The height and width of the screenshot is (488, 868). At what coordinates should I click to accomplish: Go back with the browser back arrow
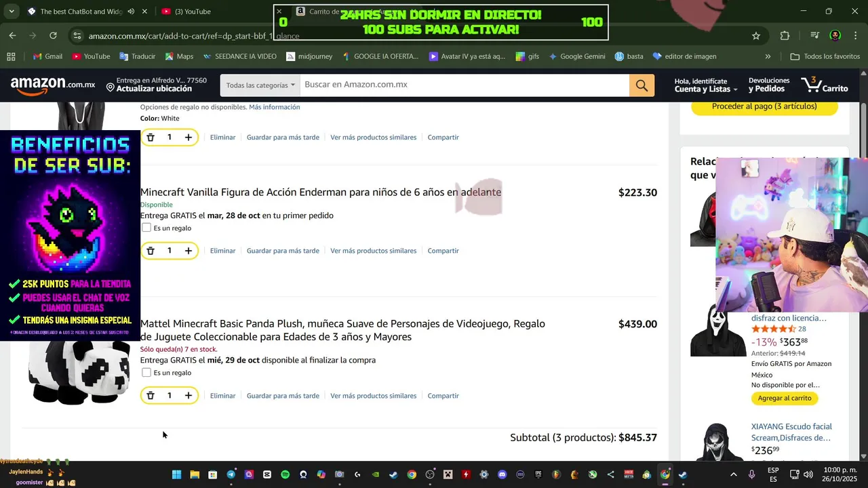tap(12, 35)
